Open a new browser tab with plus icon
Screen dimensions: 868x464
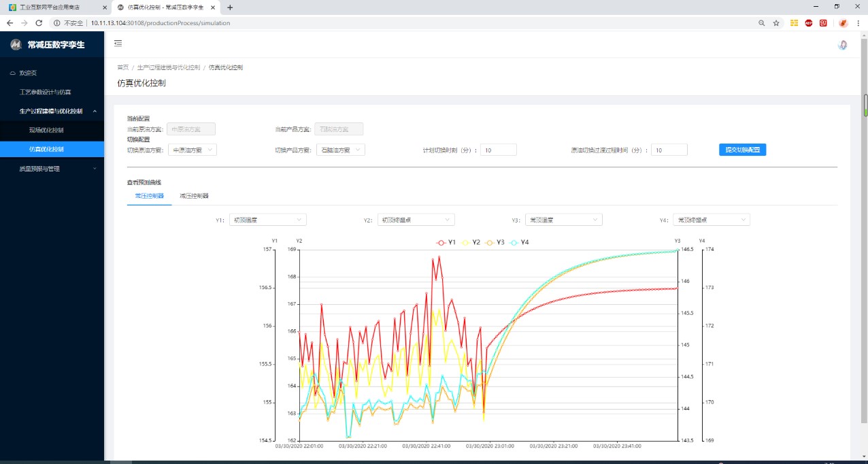coord(230,7)
